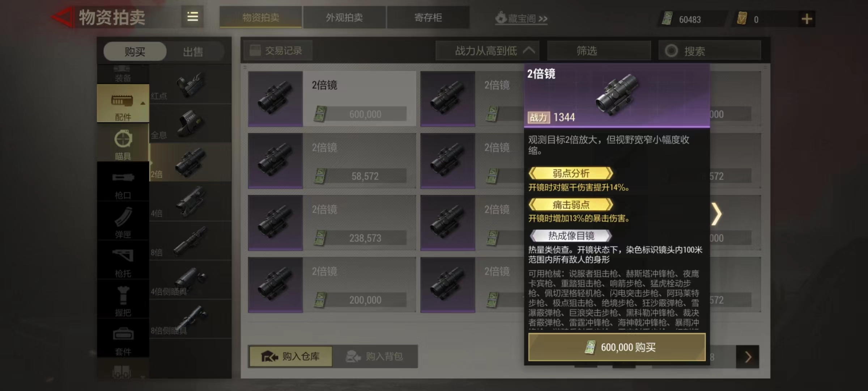Switch to 购买 buy mode
This screenshot has width=868, height=391.
coord(135,51)
